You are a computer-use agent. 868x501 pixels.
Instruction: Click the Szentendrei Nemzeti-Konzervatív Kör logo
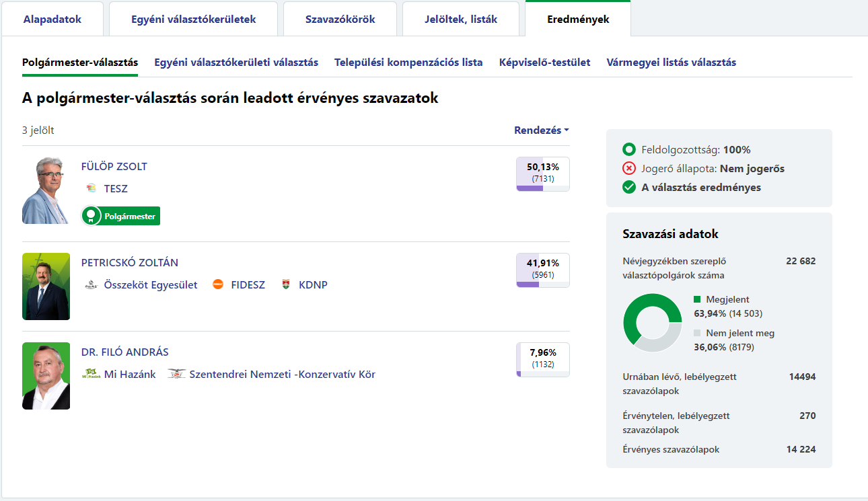[x=176, y=374]
